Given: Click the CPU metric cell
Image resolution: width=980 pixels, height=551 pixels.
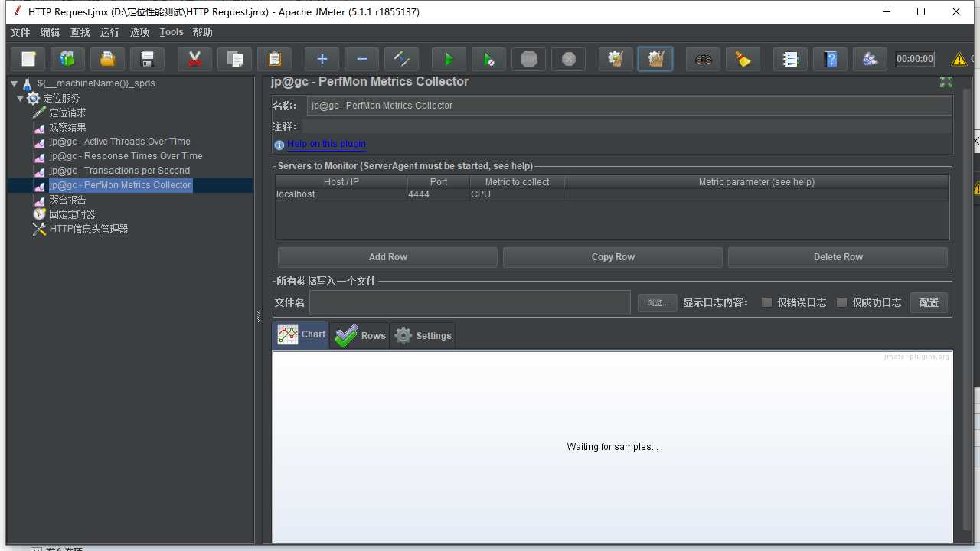Looking at the screenshot, I should [x=517, y=194].
